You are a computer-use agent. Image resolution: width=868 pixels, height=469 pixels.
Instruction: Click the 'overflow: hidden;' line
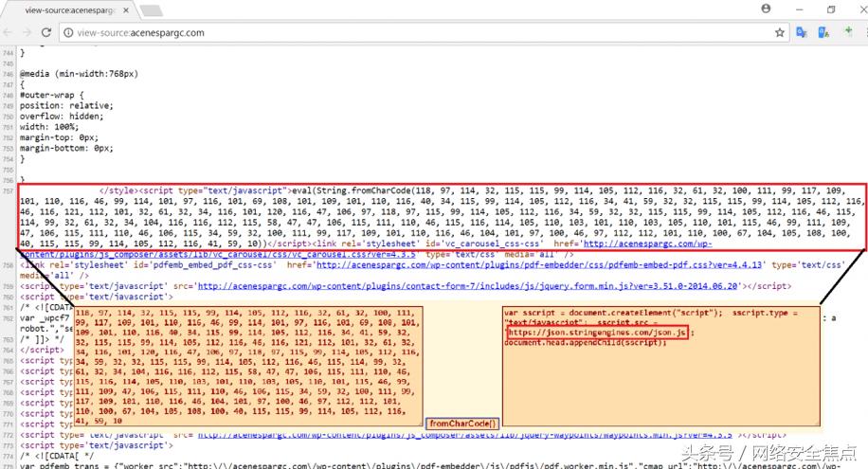tap(62, 117)
